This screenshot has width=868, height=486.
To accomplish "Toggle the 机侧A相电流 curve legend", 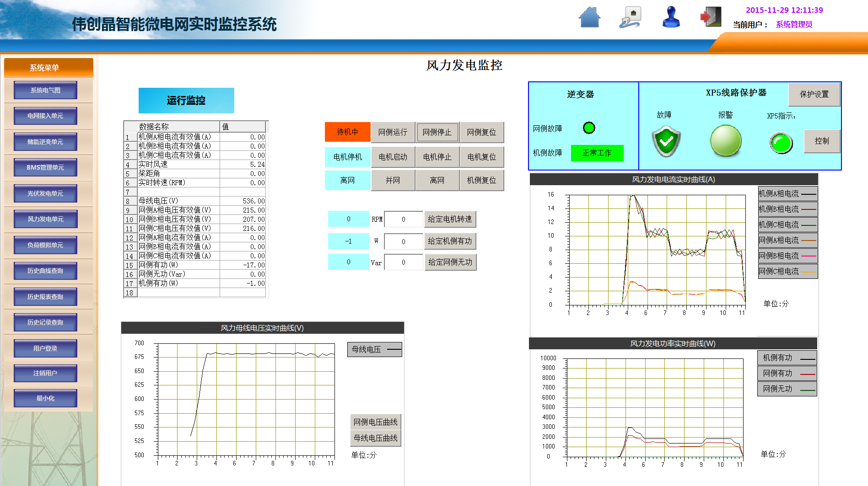I will pyautogui.click(x=787, y=194).
